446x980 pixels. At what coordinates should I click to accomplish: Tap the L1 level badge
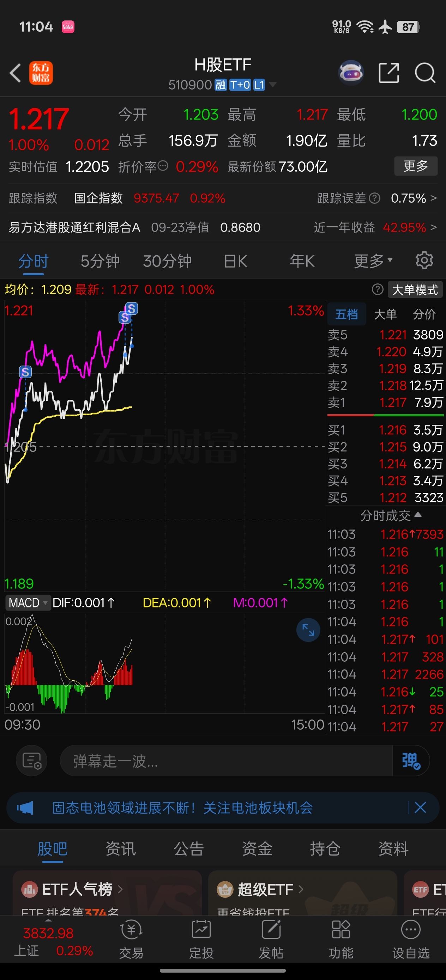point(259,85)
